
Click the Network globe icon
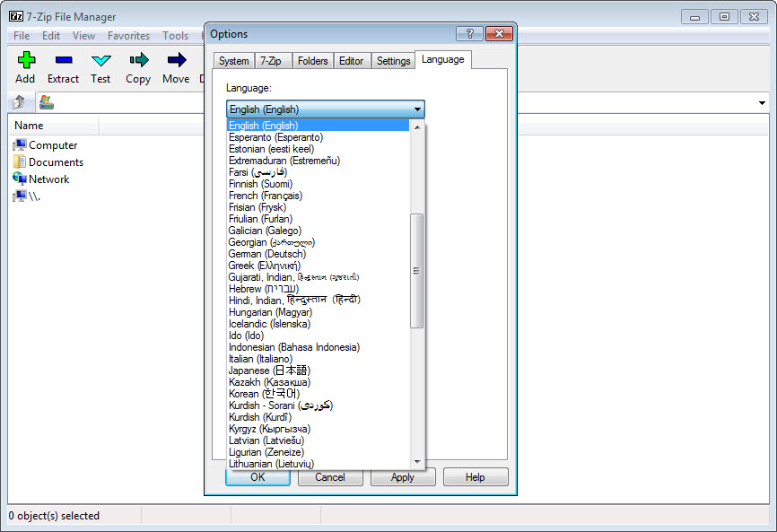pos(20,179)
